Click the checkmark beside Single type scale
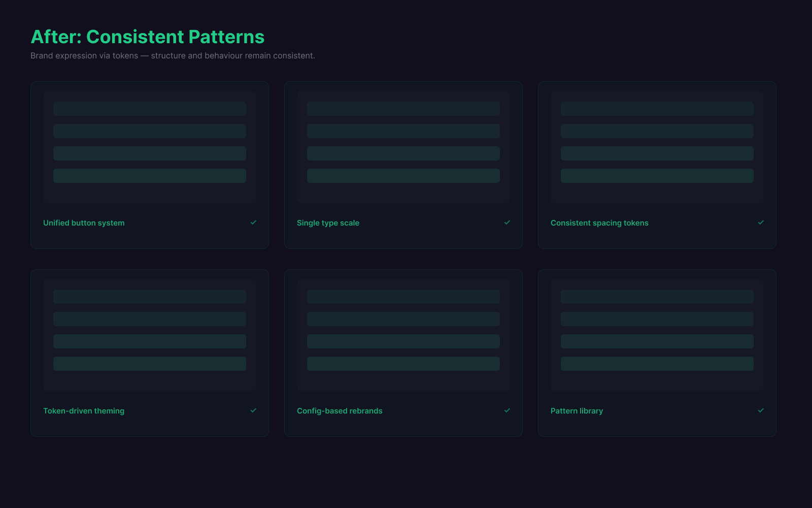This screenshot has height=508, width=812. pyautogui.click(x=507, y=223)
